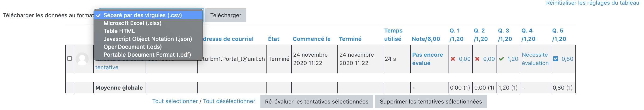Sort by the Commencé le column header
The width and height of the screenshot is (644, 110).
pyautogui.click(x=311, y=39)
